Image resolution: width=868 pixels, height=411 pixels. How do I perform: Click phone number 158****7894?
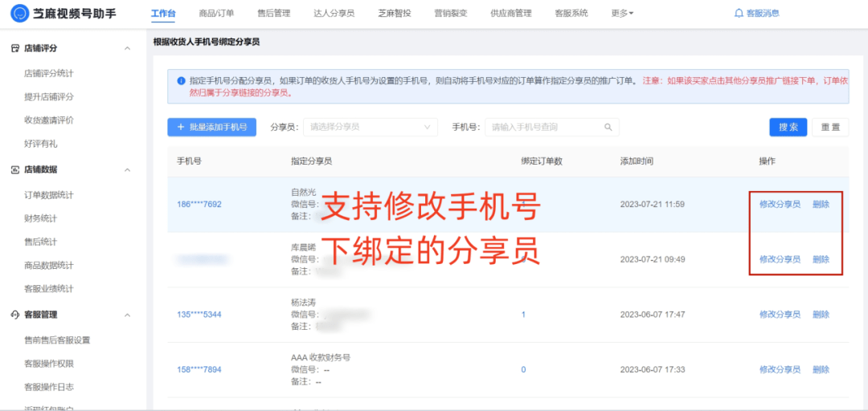point(199,369)
